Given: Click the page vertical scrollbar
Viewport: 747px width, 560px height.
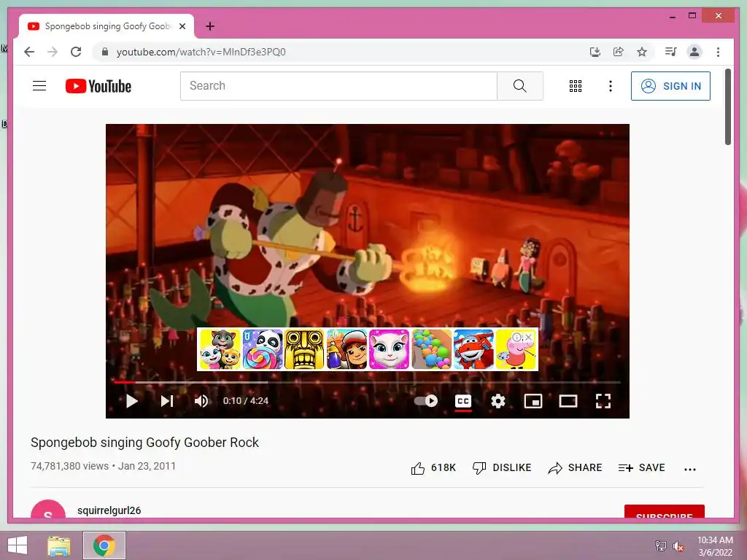Looking at the screenshot, I should (728, 107).
